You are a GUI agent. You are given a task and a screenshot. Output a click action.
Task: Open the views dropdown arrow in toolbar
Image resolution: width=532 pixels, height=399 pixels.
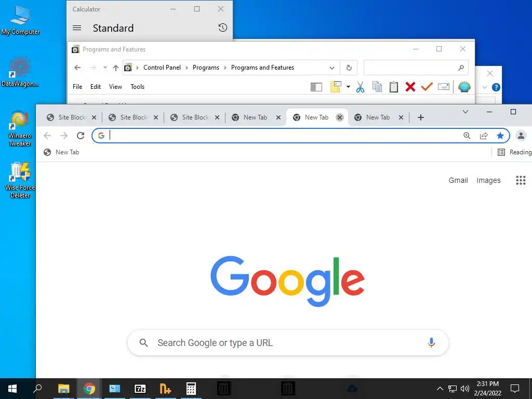tap(348, 87)
